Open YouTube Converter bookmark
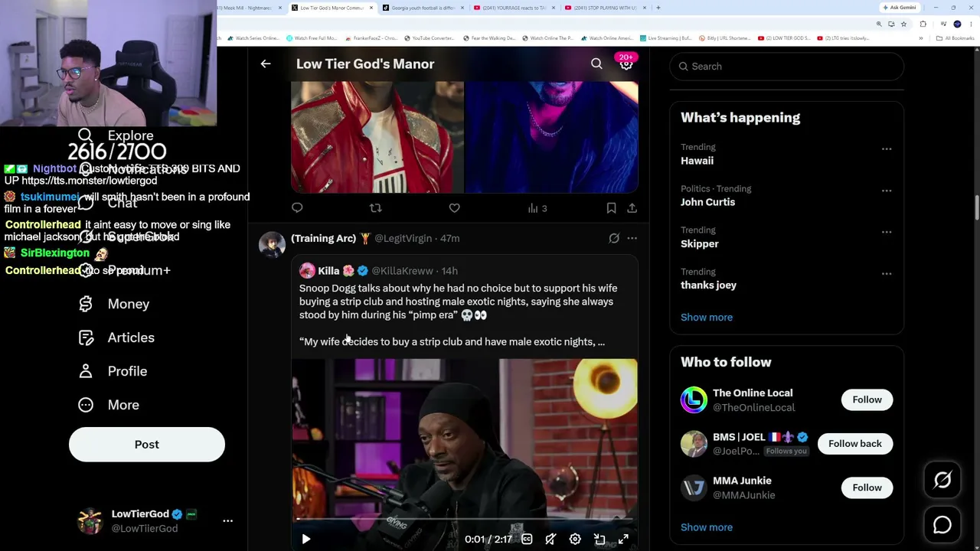This screenshot has width=980, height=551. point(429,38)
